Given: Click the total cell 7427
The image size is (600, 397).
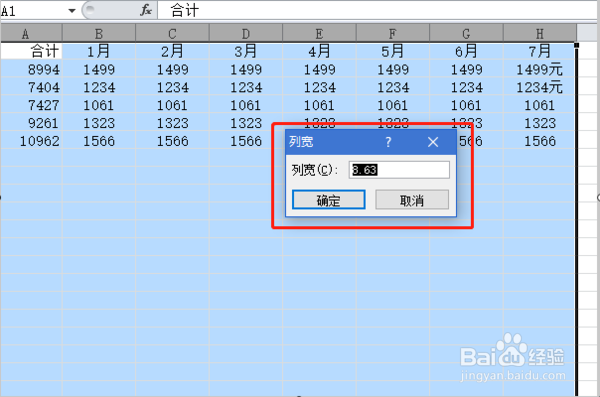Looking at the screenshot, I should (x=31, y=105).
